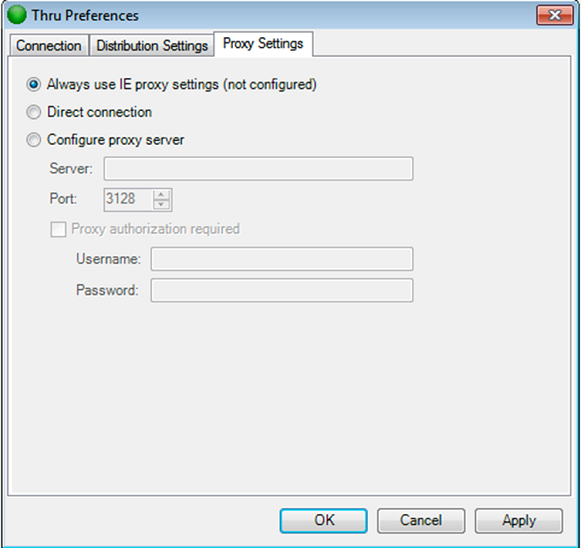Viewport: 581px width, 548px height.
Task: Enable Proxy authorization required checkbox
Action: click(58, 229)
